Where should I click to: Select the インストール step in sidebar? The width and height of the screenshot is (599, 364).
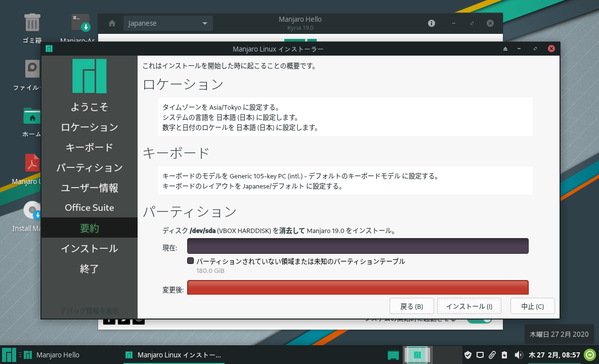point(90,248)
